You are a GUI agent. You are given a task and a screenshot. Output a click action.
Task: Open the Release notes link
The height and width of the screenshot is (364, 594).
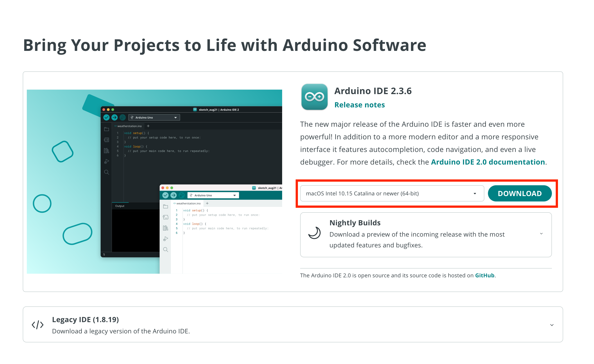pos(359,105)
